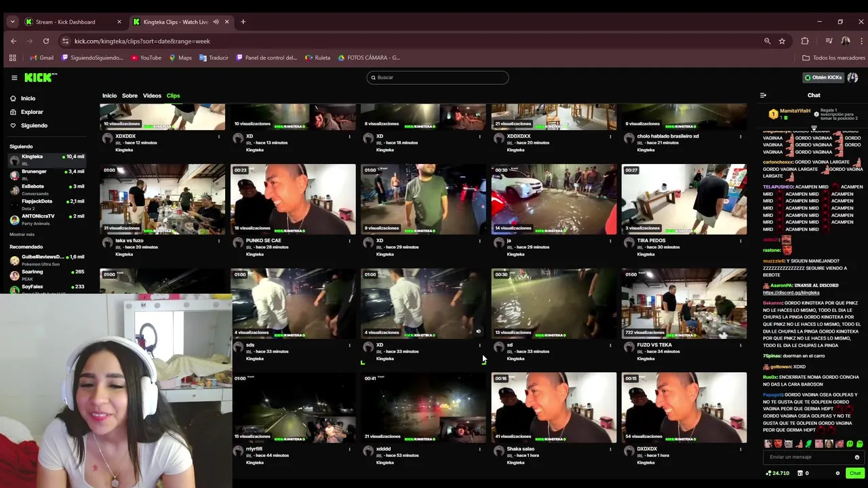Click the 24.710 channel points icon

tap(768, 473)
